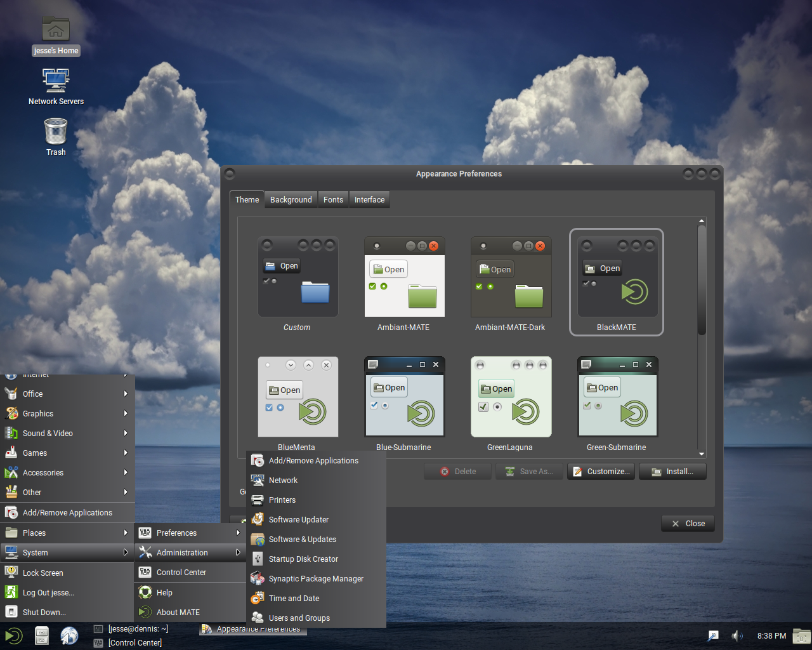812x650 pixels.
Task: Launch Software Updater from the submenu
Action: tap(316, 519)
